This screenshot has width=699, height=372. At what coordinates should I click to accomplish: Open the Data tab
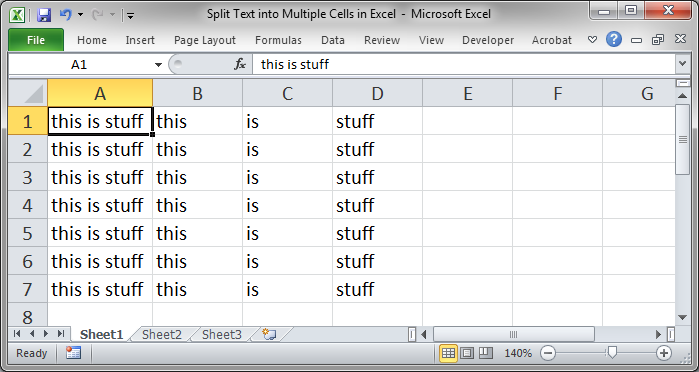[x=333, y=40]
